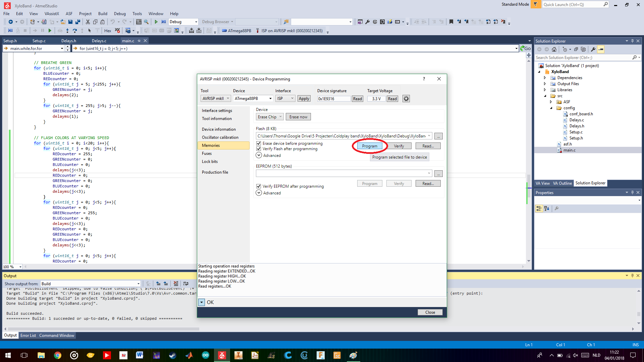Click the Cut scissors icon
Viewport: 644px width, 362px height.
(88, 22)
